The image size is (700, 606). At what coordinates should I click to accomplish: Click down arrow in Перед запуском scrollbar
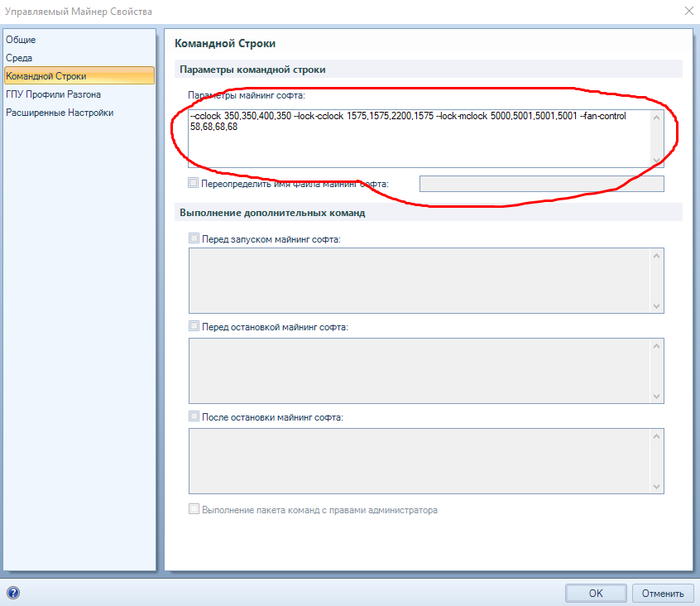(x=656, y=306)
